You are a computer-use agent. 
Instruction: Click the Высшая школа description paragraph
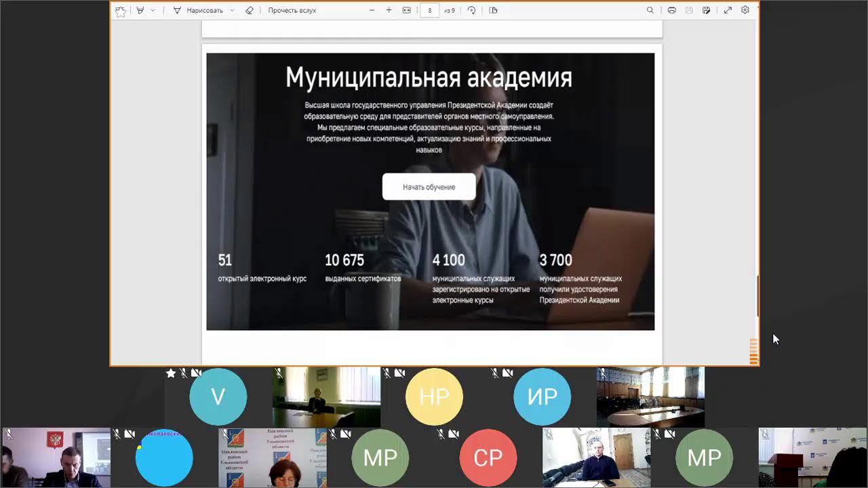point(429,127)
